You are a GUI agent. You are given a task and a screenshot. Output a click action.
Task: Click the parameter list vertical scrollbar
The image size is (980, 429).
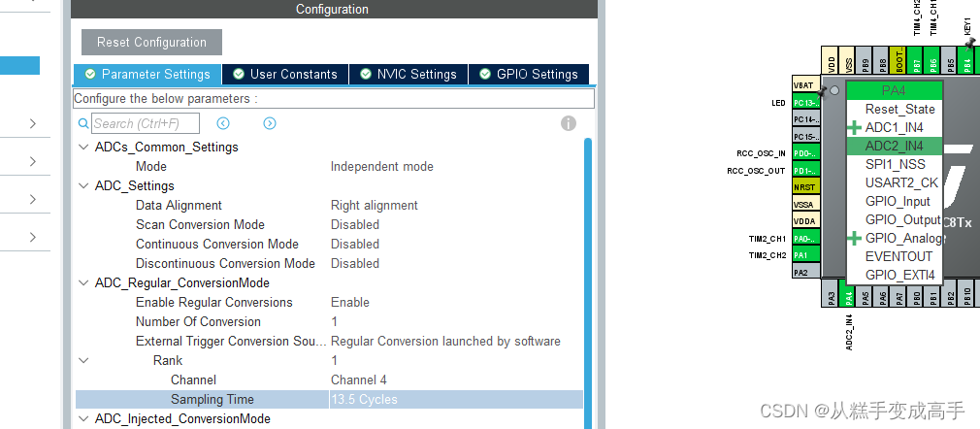pyautogui.click(x=587, y=283)
